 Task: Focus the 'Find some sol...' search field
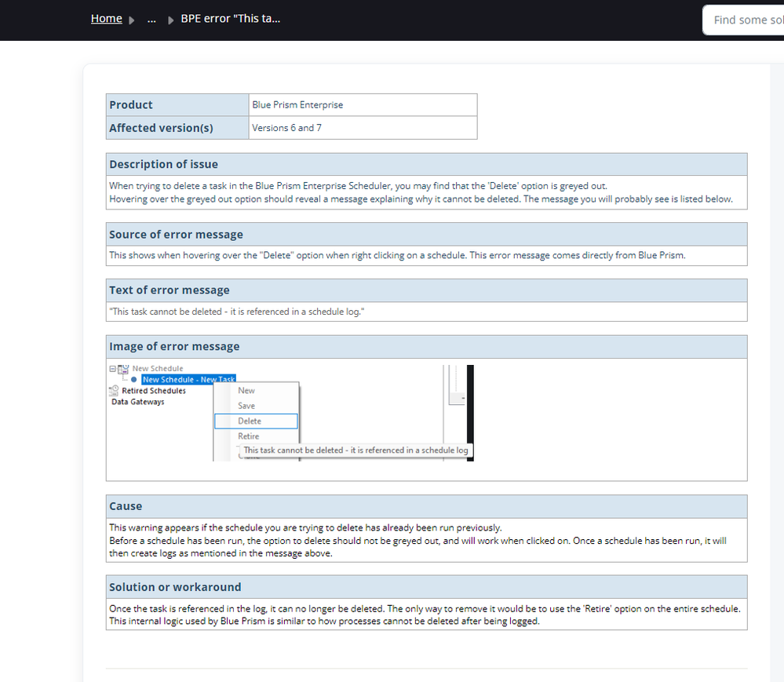coord(743,20)
